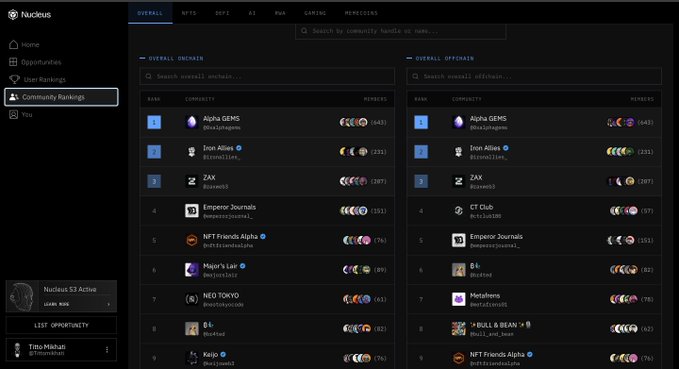The height and width of the screenshot is (369, 679).
Task: Click the Titto Mikhati profile avatar
Action: tap(17, 350)
